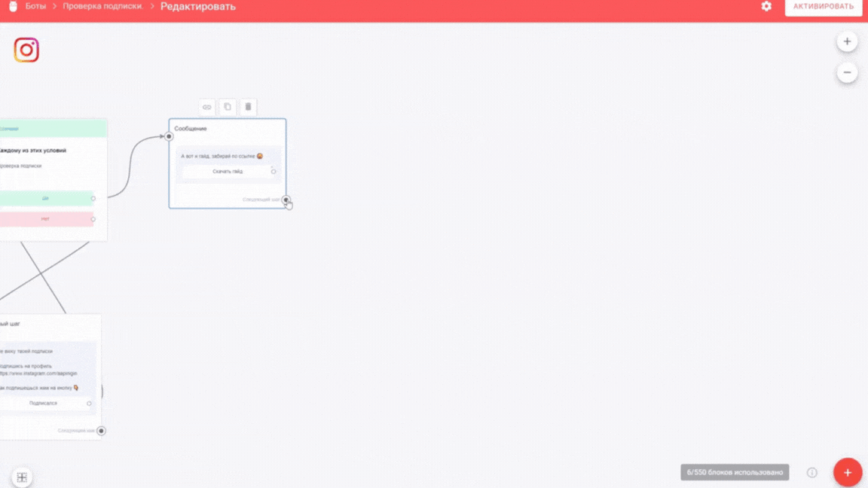Click the instagram.com profile link text
The width and height of the screenshot is (868, 488).
click(38, 374)
